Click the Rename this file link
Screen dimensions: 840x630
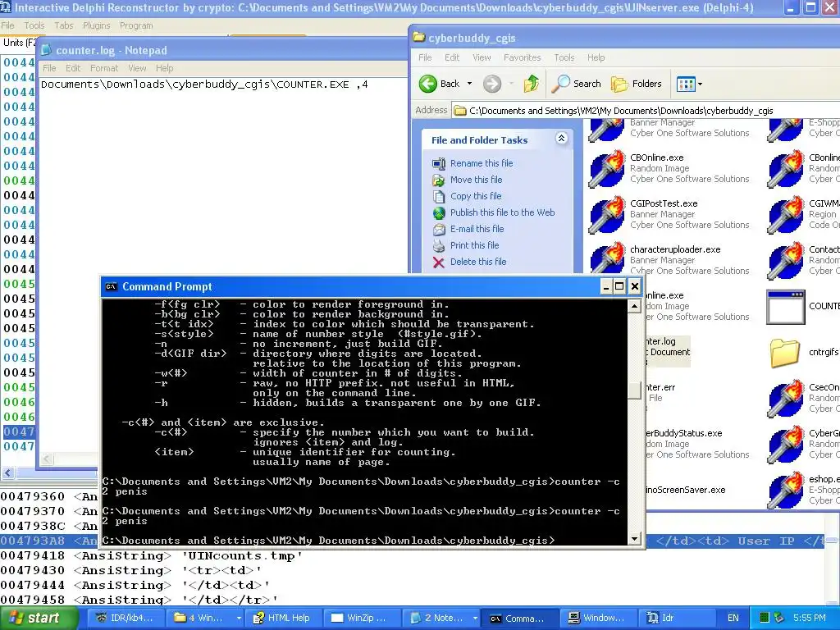pos(482,163)
